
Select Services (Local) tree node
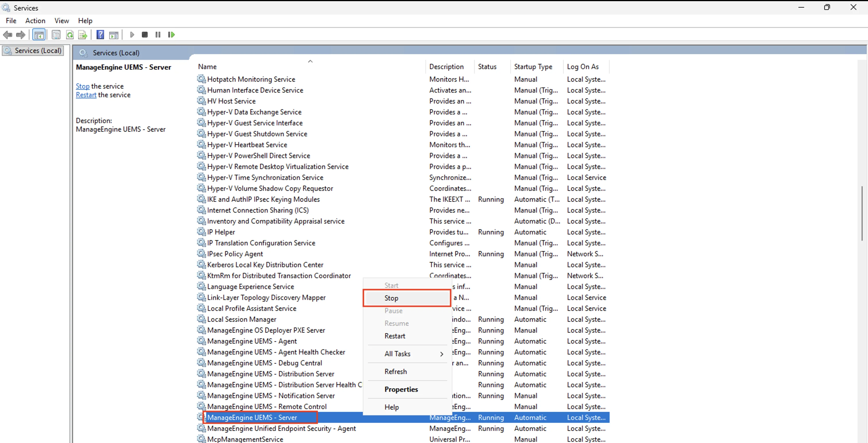pos(33,51)
